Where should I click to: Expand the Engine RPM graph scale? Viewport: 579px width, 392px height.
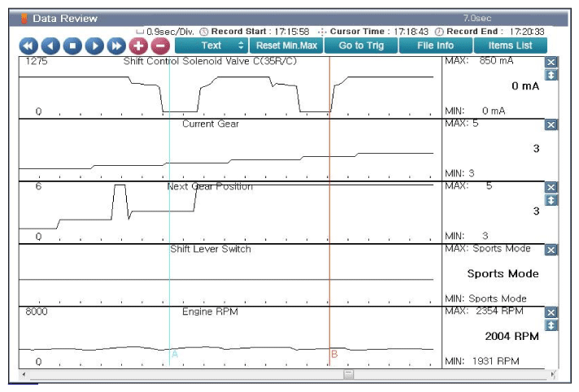(551, 325)
